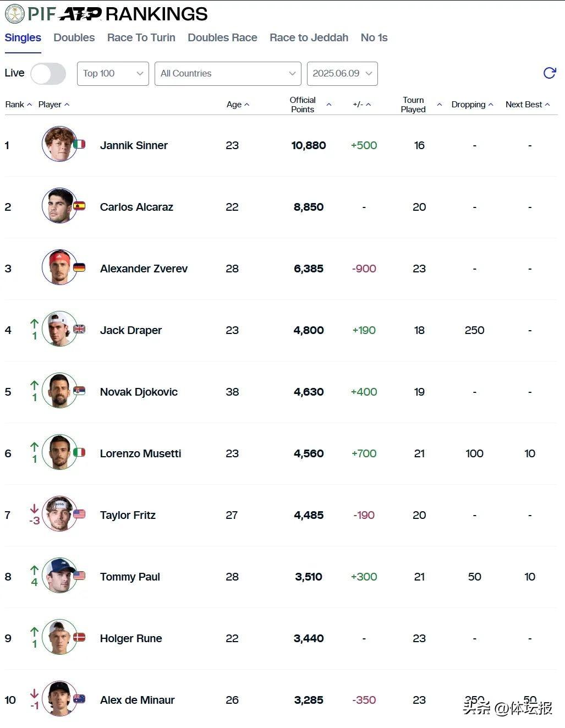Image resolution: width=565 pixels, height=728 pixels.
Task: Click the Australian flag beside Alex de Minaur
Action: click(x=79, y=699)
